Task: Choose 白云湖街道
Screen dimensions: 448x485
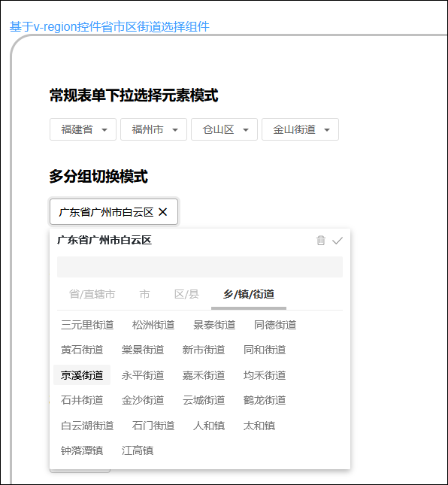Action: point(87,426)
